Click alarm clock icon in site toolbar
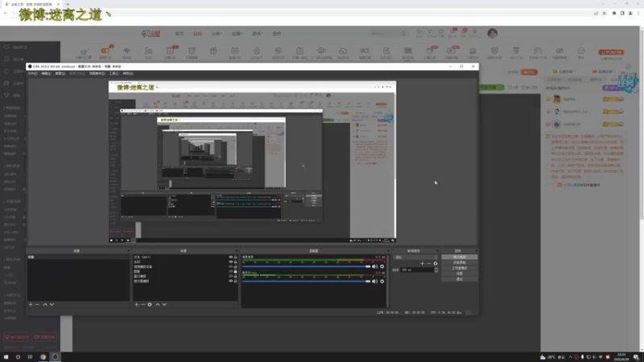The image size is (644, 362). click(192, 51)
